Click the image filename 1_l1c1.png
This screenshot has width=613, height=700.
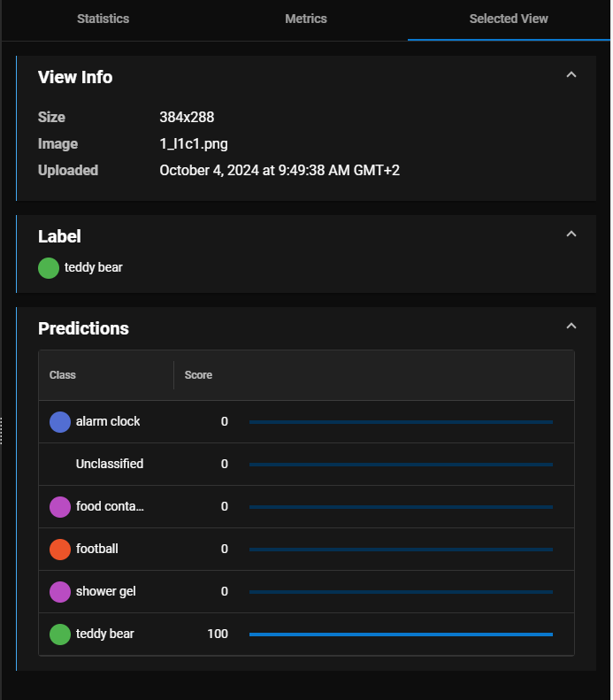(194, 144)
